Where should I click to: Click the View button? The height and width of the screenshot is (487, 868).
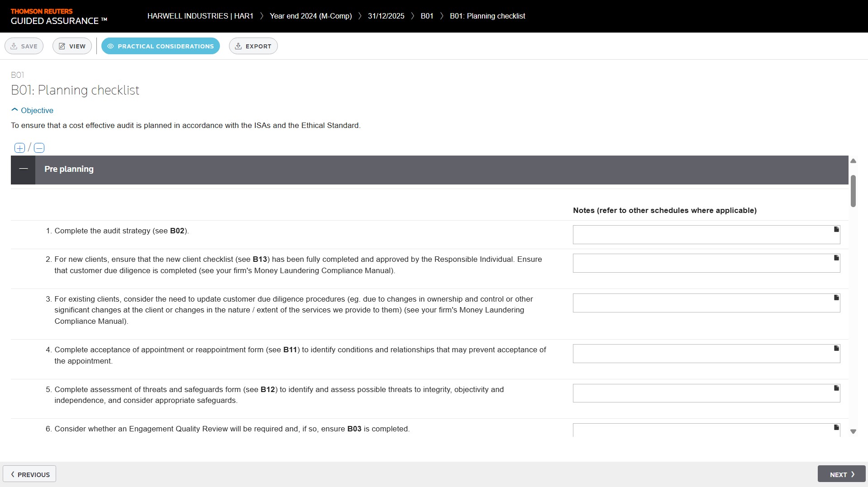[x=72, y=46]
